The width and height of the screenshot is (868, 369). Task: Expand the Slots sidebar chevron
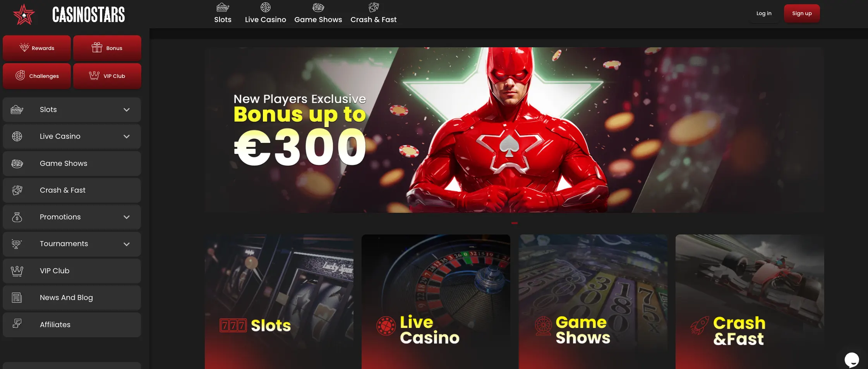[x=127, y=110]
